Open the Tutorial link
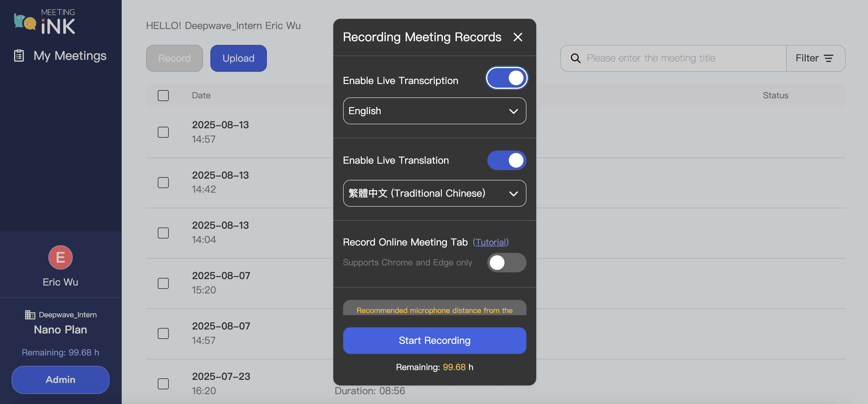 pos(490,242)
